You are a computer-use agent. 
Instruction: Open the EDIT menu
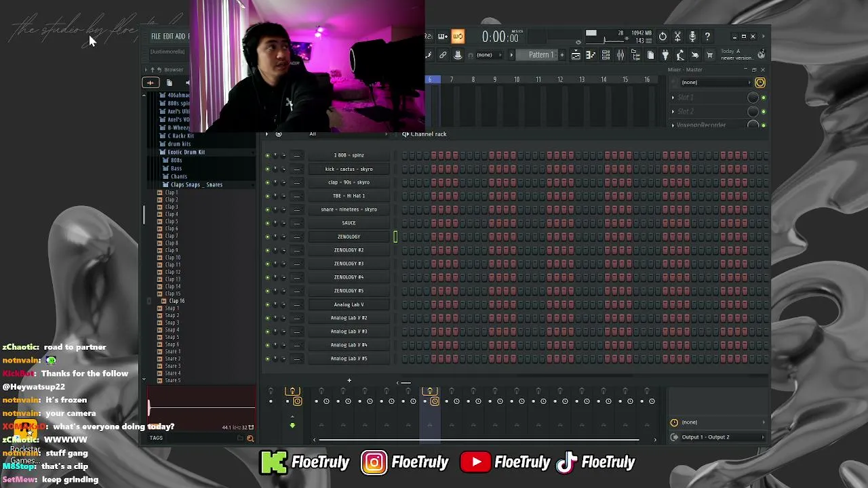point(167,37)
